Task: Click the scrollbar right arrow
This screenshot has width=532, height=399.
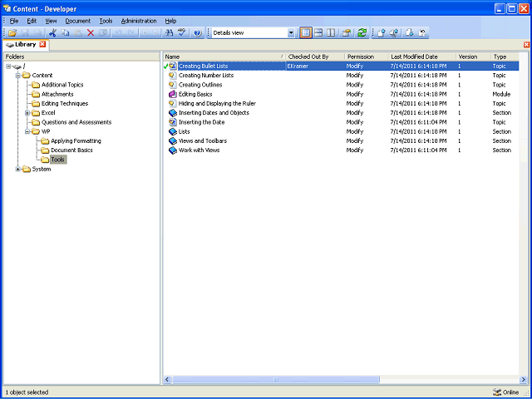Action: (x=523, y=379)
